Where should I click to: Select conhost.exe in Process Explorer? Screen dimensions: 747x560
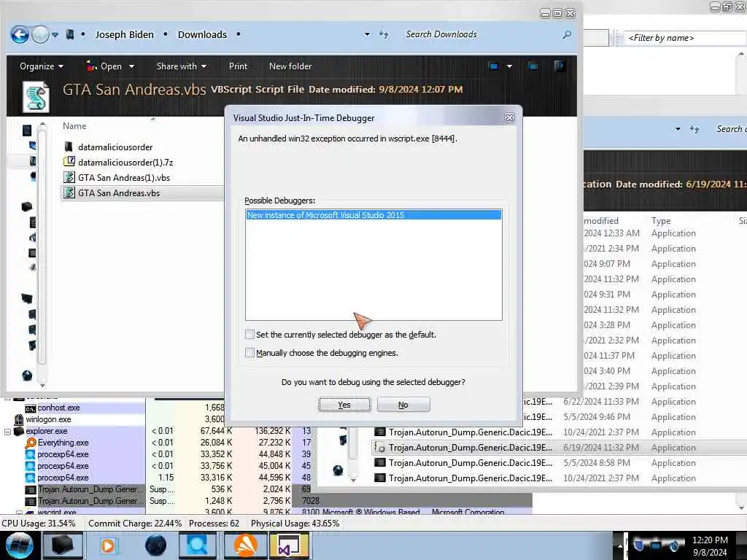(58, 408)
